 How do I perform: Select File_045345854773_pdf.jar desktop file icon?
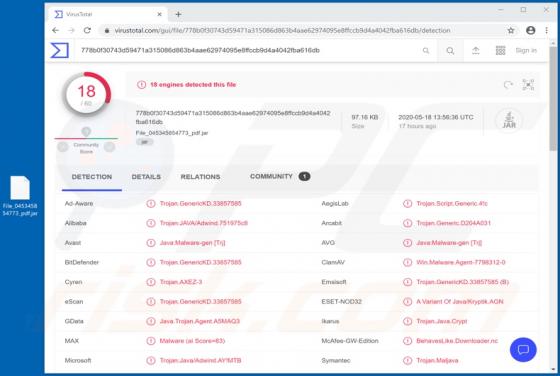[20, 196]
